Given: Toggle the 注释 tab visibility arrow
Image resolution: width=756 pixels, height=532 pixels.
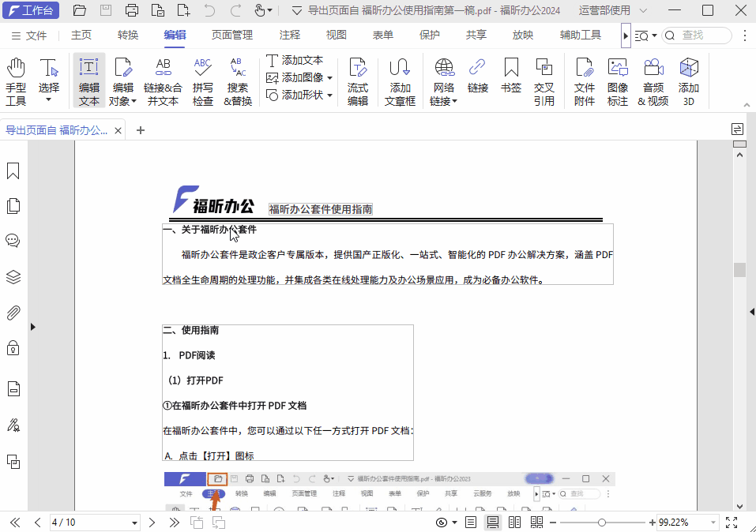Looking at the screenshot, I should click(626, 35).
